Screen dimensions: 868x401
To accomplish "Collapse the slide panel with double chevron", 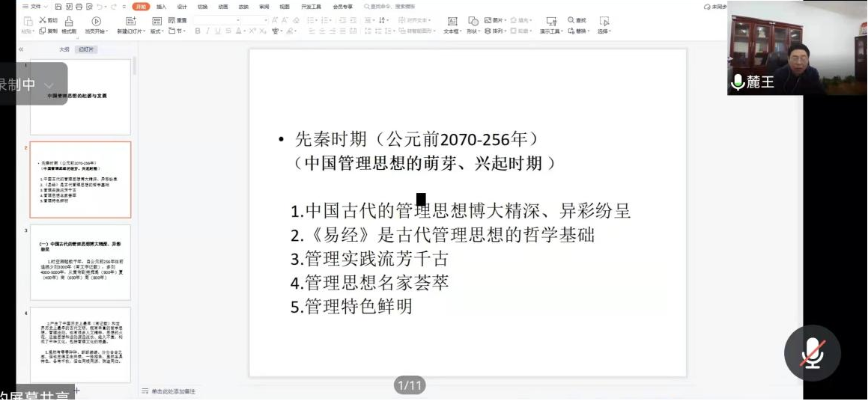I will [21, 49].
